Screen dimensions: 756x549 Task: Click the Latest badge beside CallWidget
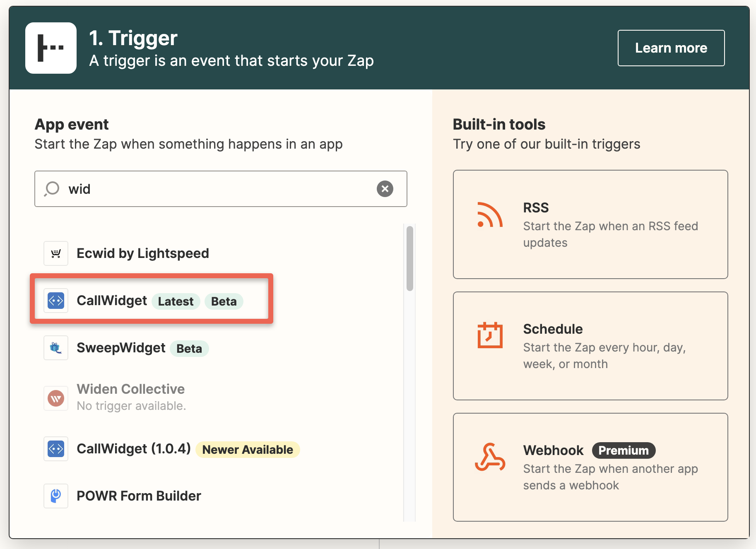coord(176,301)
